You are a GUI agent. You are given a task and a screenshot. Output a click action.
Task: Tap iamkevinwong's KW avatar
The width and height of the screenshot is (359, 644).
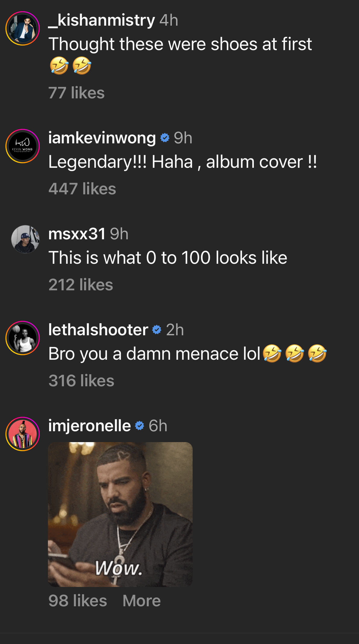point(23,146)
